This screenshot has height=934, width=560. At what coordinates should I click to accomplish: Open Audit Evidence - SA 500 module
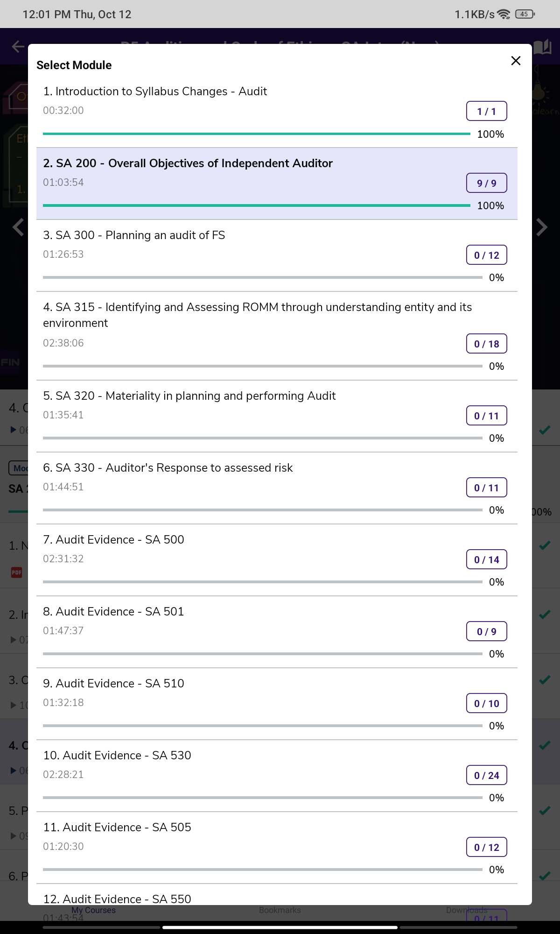coord(113,540)
